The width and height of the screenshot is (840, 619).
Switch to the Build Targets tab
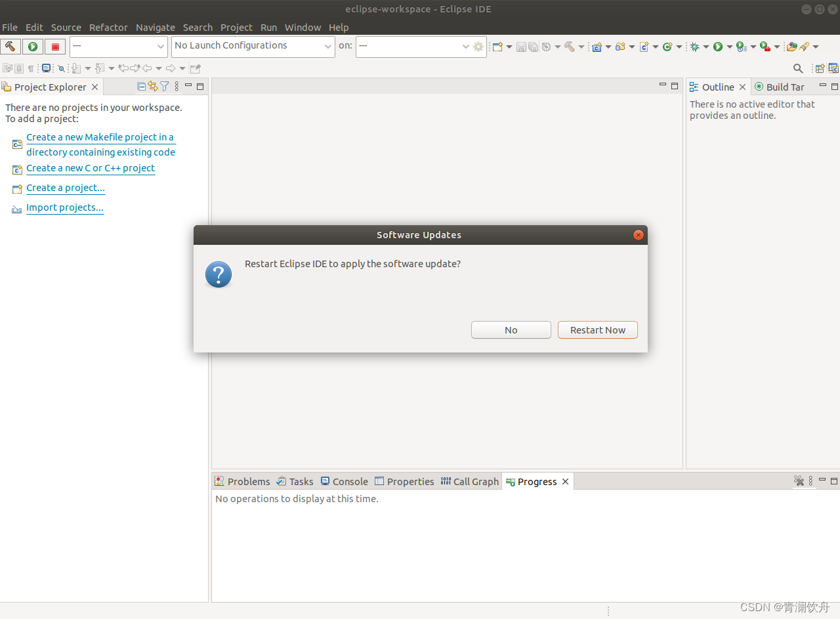[779, 87]
